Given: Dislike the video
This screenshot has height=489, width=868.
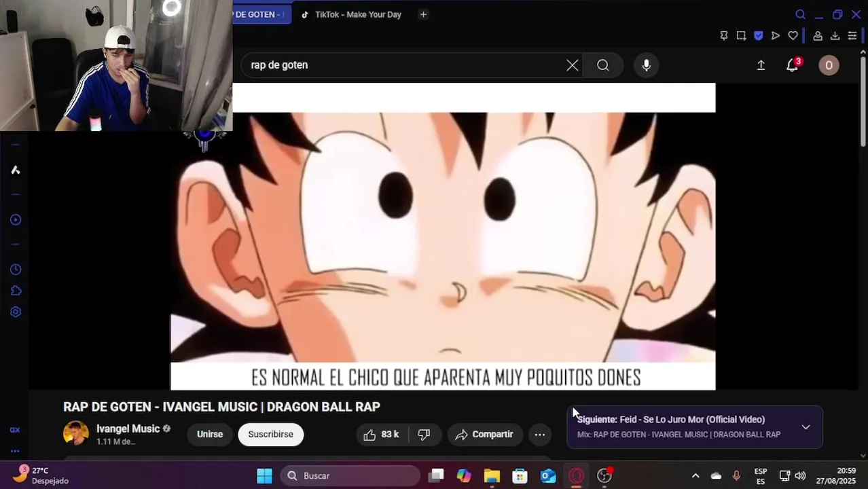Looking at the screenshot, I should pyautogui.click(x=424, y=435).
